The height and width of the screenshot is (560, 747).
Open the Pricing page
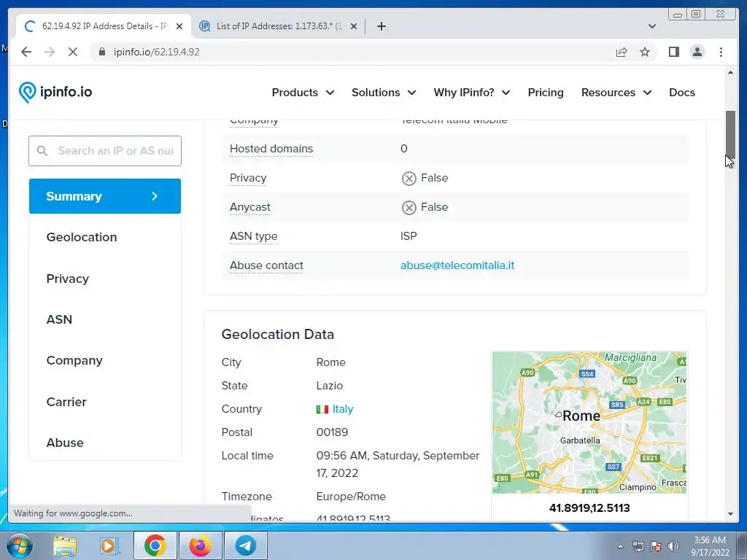(x=546, y=93)
